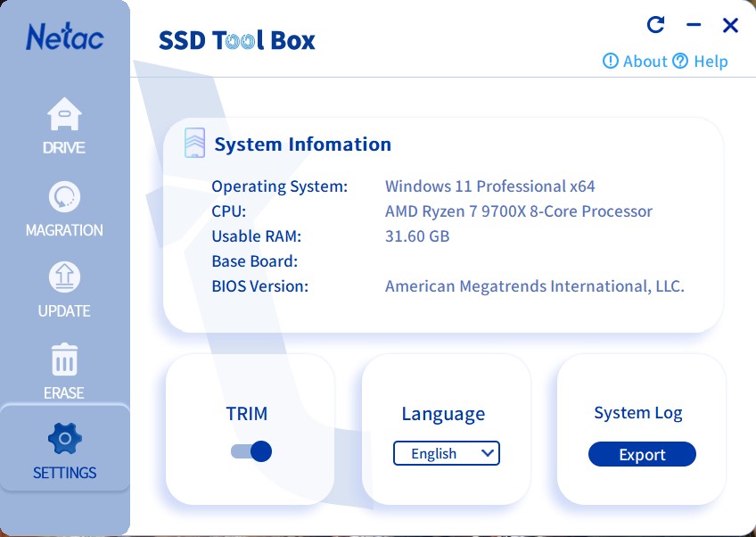Click the Netac logo
Viewport: 756px width, 537px height.
pos(64,37)
